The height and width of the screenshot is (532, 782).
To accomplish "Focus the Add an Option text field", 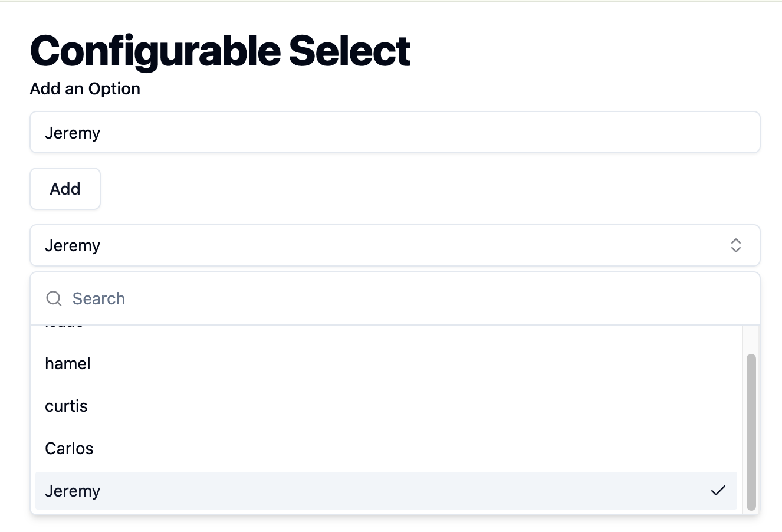I will (395, 132).
